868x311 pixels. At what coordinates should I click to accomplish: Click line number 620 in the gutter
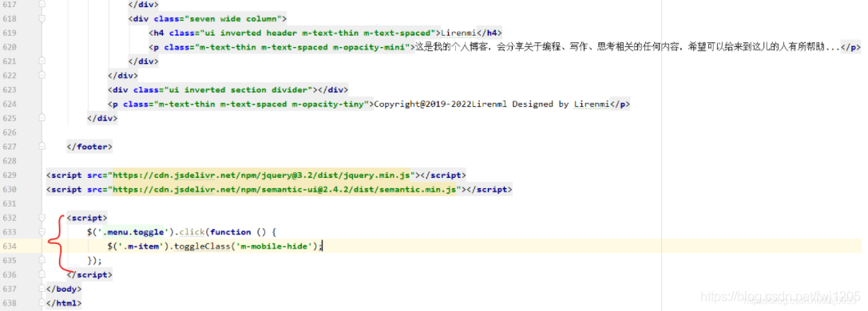click(10, 48)
